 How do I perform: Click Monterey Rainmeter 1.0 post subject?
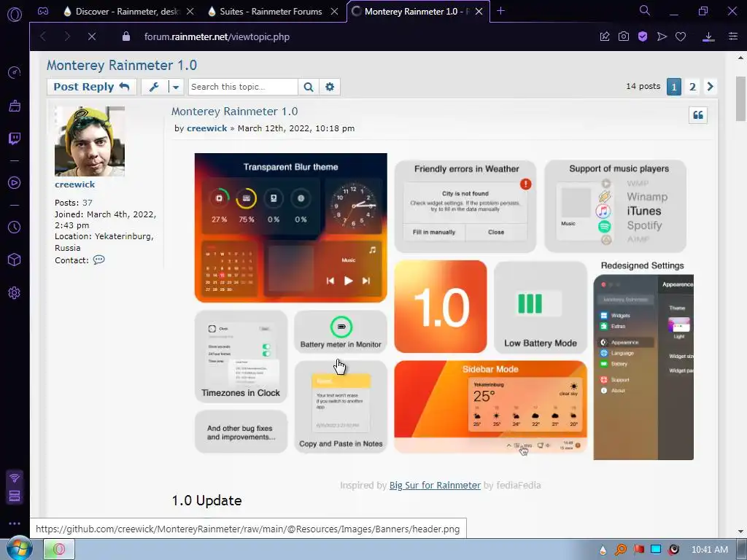[234, 112]
